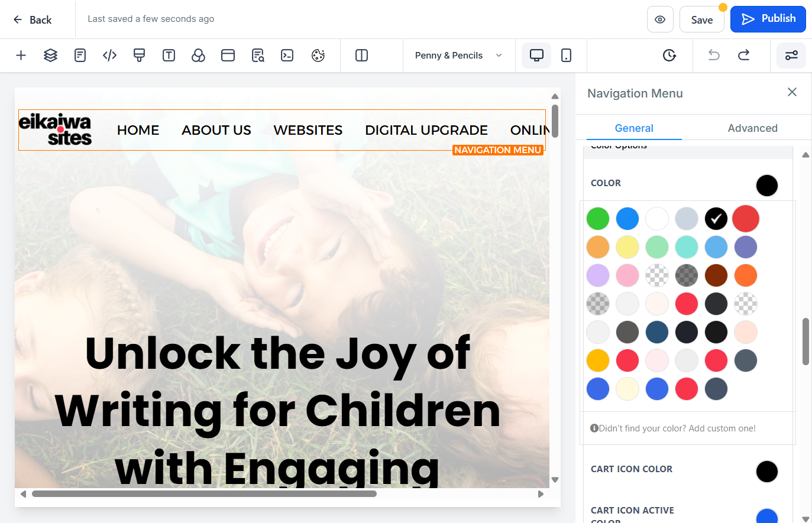Open the Penny & Pencils page dropdown
Image resolution: width=812 pixels, height=523 pixels.
pyautogui.click(x=459, y=56)
